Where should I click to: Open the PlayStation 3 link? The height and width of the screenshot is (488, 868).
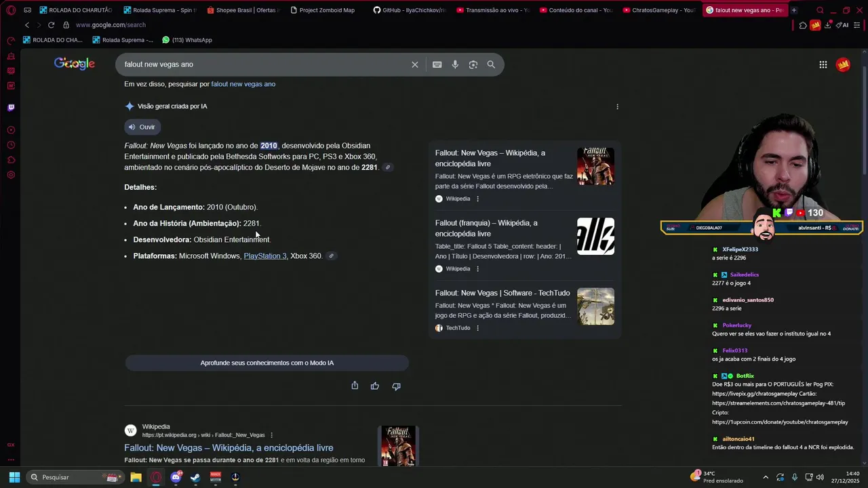pyautogui.click(x=265, y=256)
